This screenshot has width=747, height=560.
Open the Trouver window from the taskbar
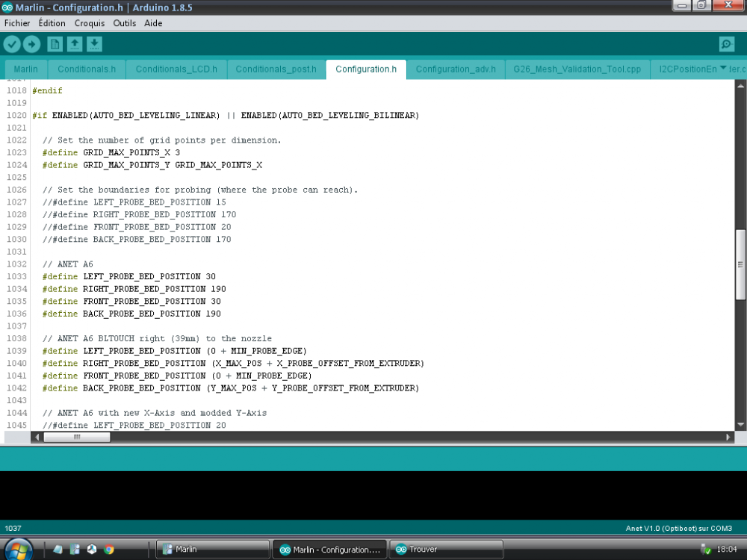[447, 549]
